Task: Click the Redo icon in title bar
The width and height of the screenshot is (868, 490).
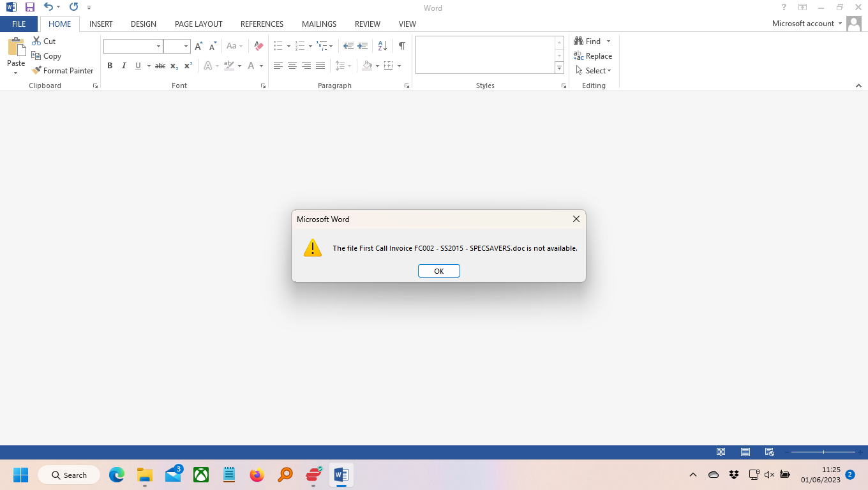Action: tap(73, 7)
